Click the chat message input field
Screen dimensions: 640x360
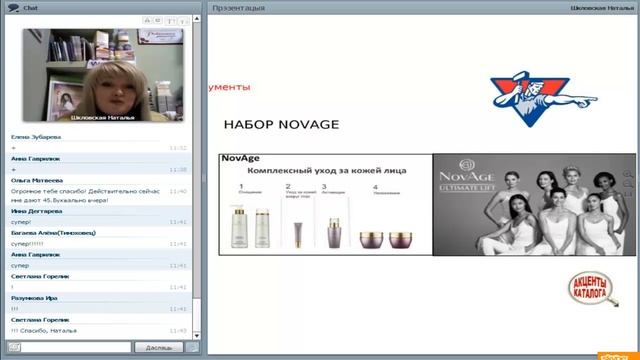(x=76, y=347)
